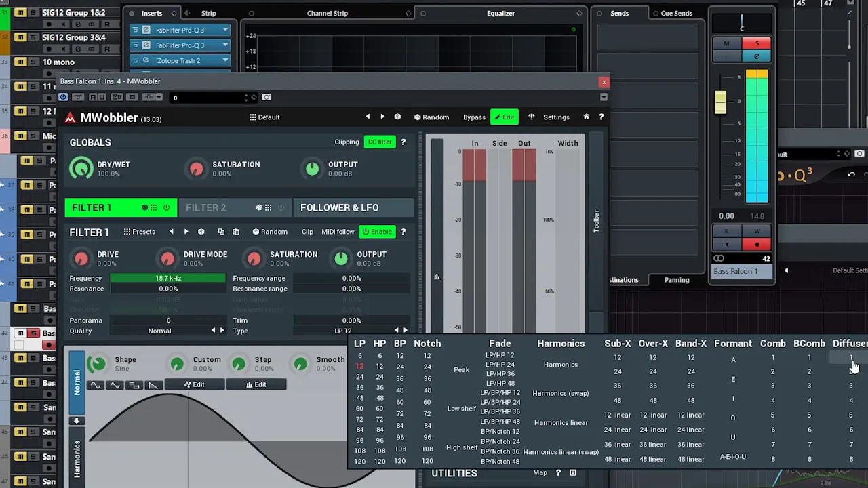Screen dimensions: 868x488
Task: Open MWobbler Settings
Action: click(x=556, y=117)
